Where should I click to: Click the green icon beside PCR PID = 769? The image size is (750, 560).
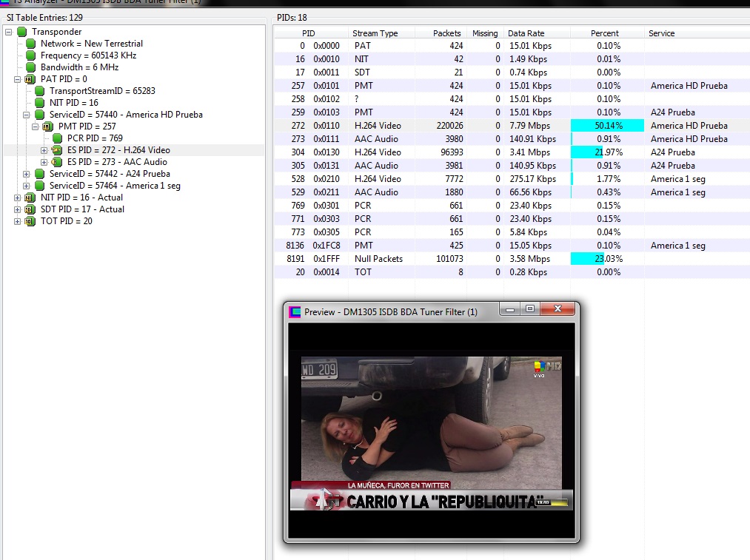click(x=58, y=138)
